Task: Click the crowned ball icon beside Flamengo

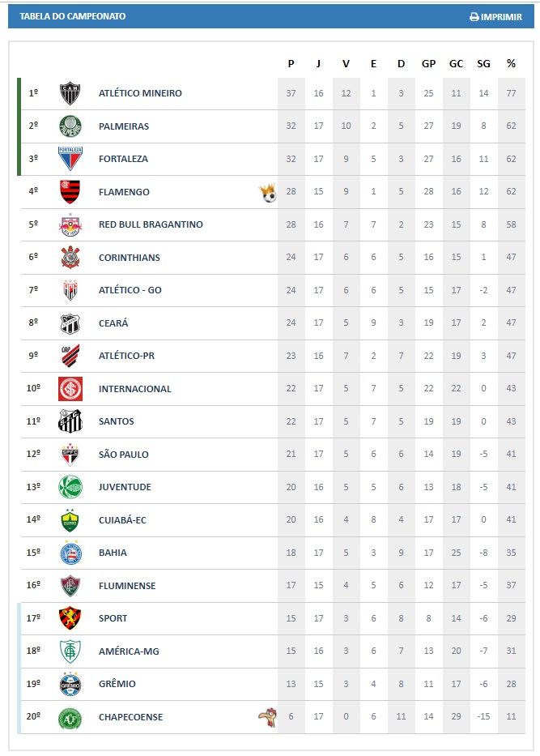Action: (268, 192)
